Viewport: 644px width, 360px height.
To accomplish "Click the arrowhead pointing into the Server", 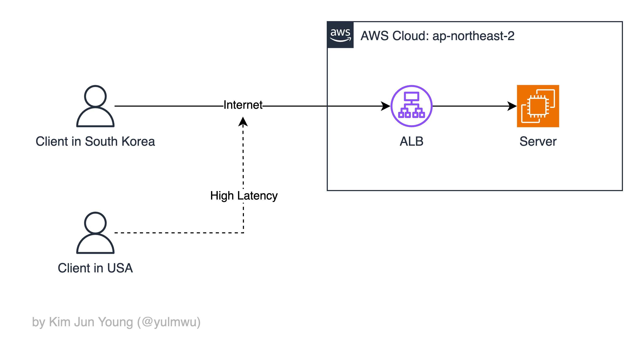I will coord(512,106).
